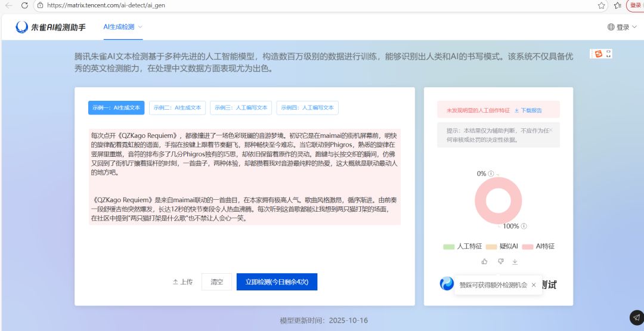Go back with the browser back arrow
Image resolution: width=644 pixels, height=331 pixels.
pyautogui.click(x=8, y=5)
